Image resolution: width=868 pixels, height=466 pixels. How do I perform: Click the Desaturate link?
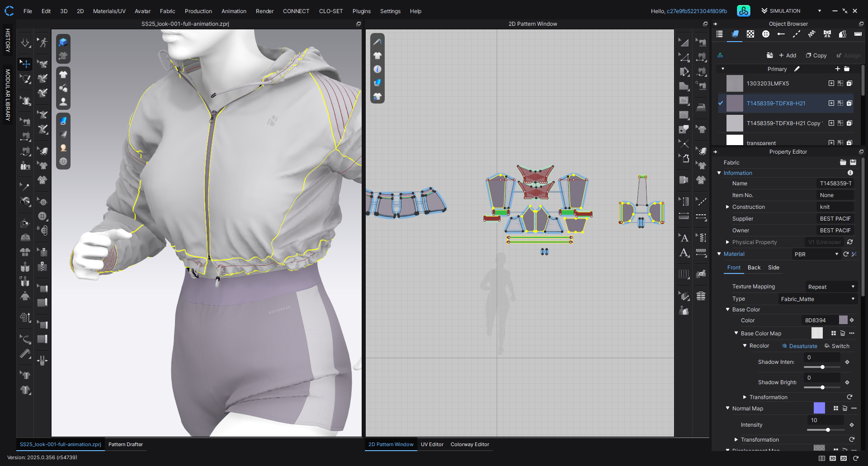coord(803,346)
